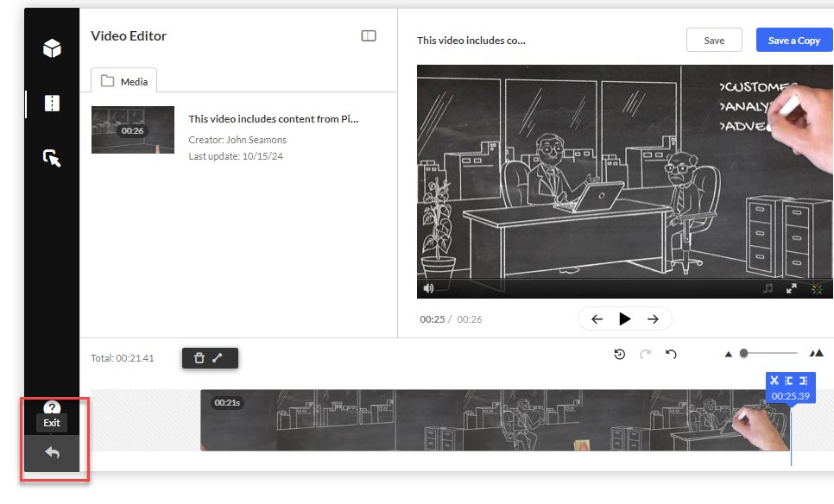Click the player title "This video includes co..."
Viewport: 834px width, 504px height.
[471, 41]
